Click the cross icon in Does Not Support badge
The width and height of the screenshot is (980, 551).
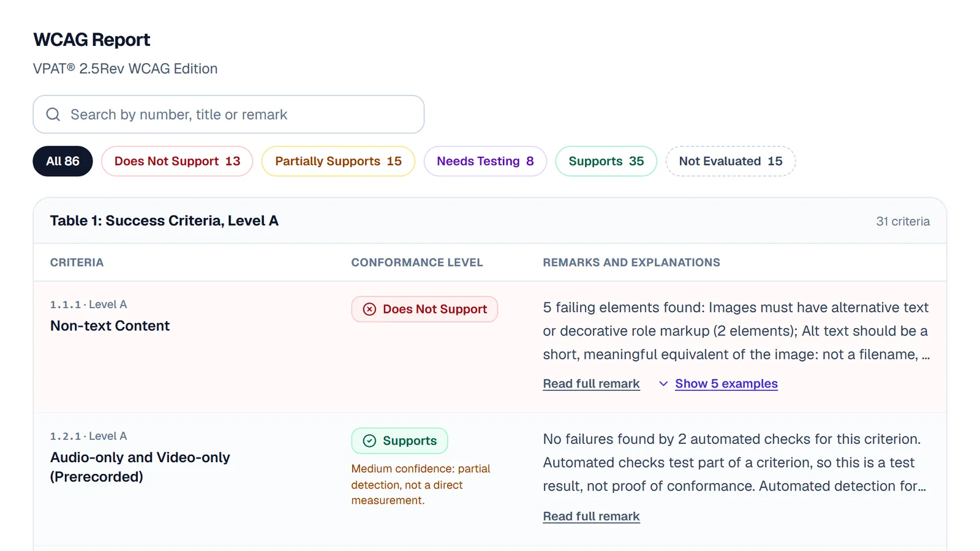369,309
